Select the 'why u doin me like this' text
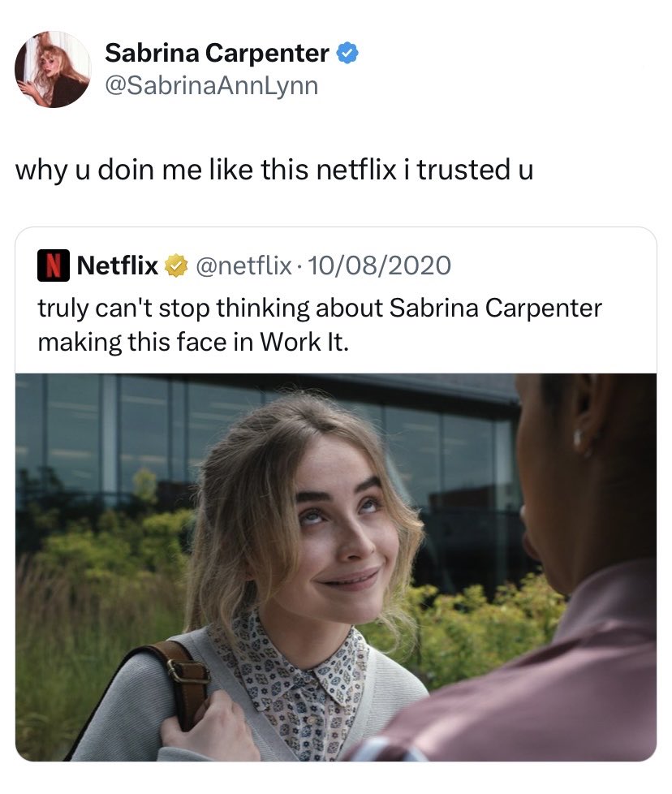Viewport: 672px width, 794px height. (162, 170)
